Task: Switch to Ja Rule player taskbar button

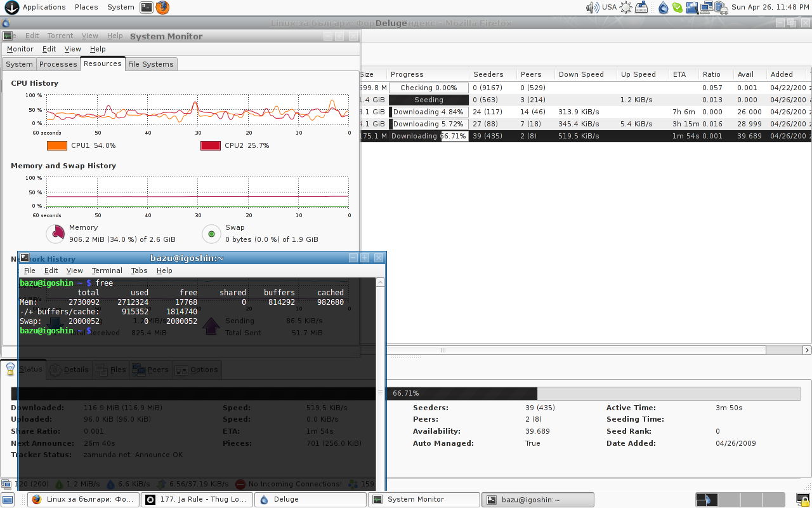Action: point(197,500)
